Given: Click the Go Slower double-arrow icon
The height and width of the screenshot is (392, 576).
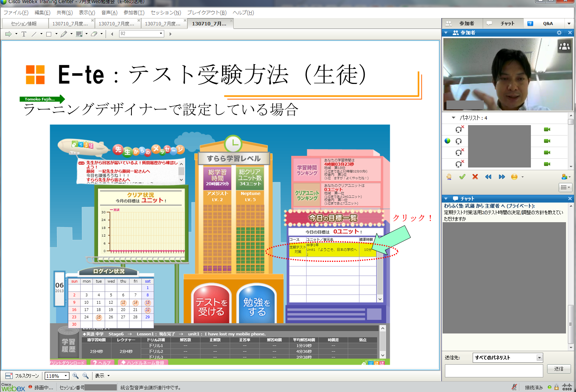Looking at the screenshot, I should pyautogui.click(x=488, y=177).
